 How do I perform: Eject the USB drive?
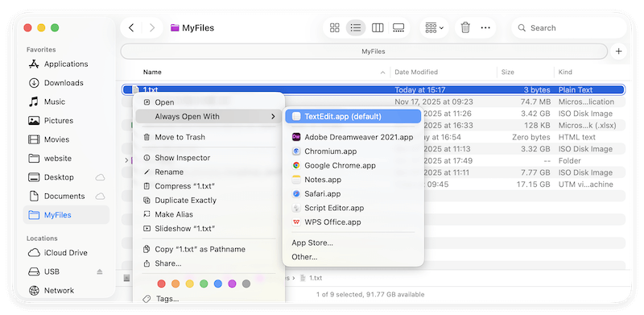99,271
